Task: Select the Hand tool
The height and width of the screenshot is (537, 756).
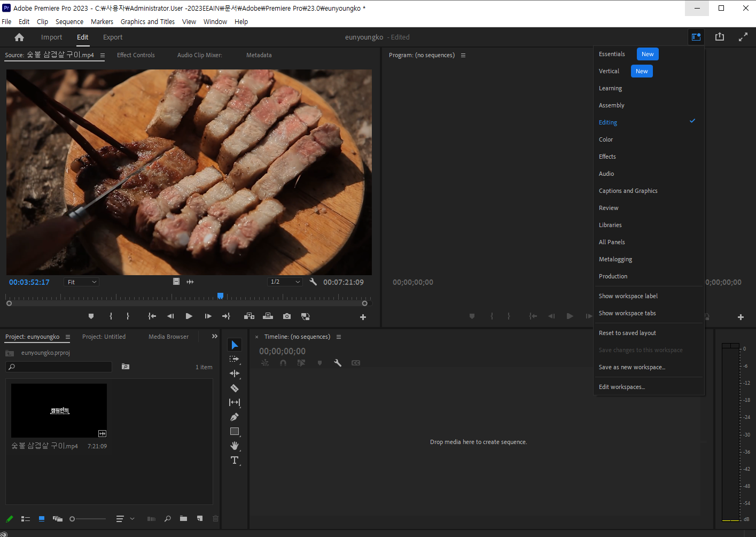Action: click(x=234, y=446)
